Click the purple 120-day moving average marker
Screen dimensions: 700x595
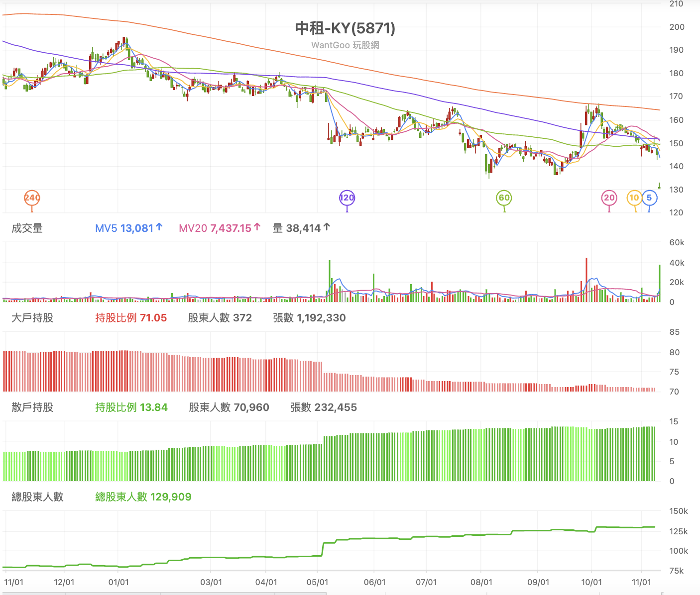pos(347,198)
